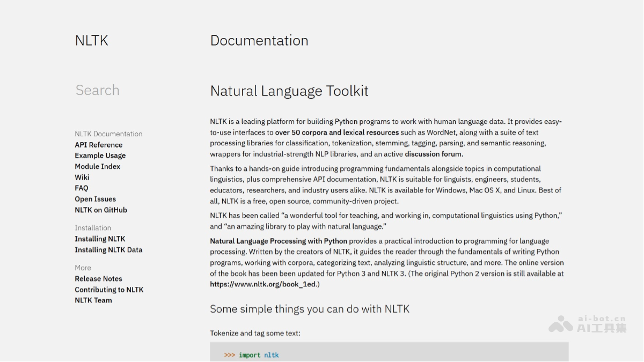This screenshot has width=644, height=362.
Task: Visit the https://www.nltk.org/book_1ed link
Action: point(263,284)
